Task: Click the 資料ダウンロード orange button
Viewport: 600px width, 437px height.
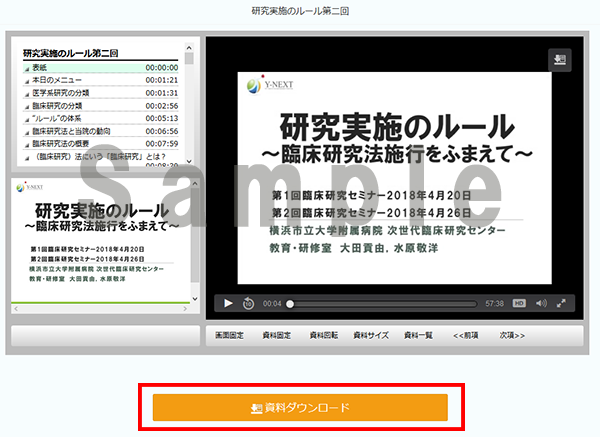Action: pyautogui.click(x=300, y=408)
